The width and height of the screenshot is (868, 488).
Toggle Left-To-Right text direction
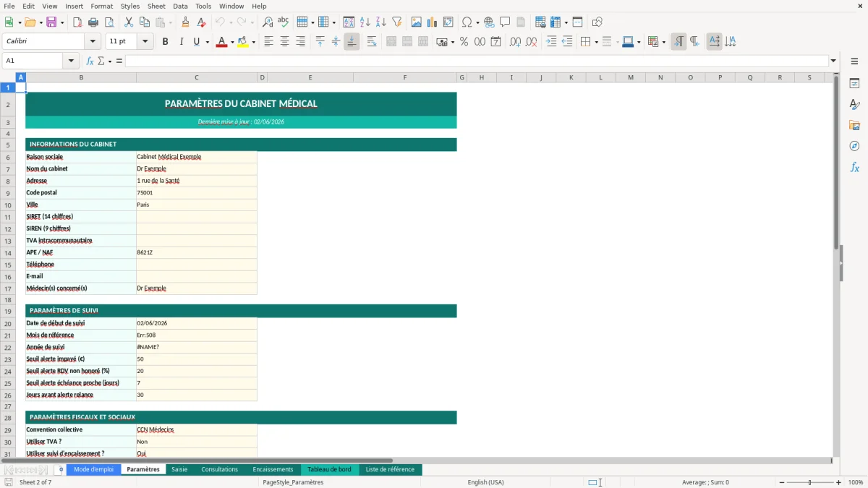(x=678, y=42)
